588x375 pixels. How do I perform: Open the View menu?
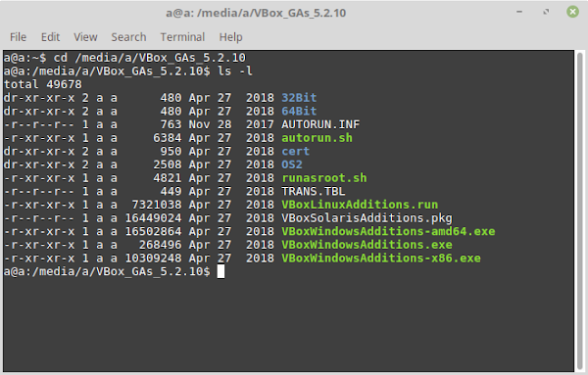point(85,37)
